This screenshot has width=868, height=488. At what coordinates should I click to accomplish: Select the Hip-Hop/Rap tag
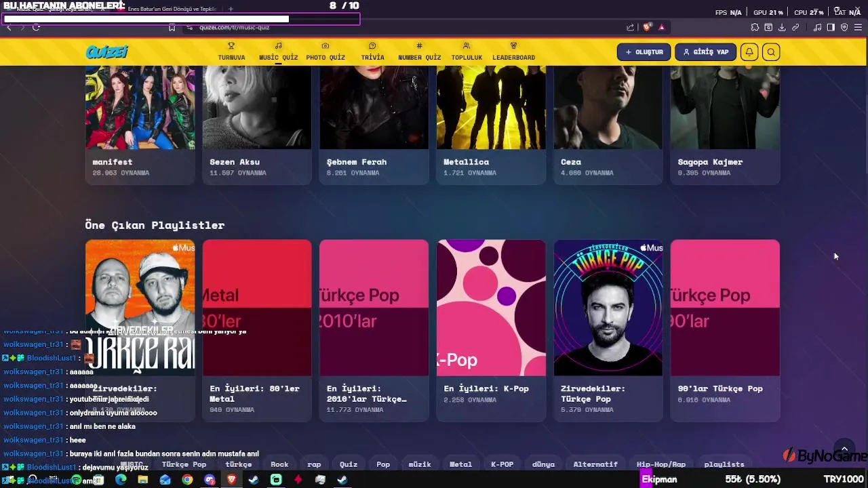(x=661, y=464)
